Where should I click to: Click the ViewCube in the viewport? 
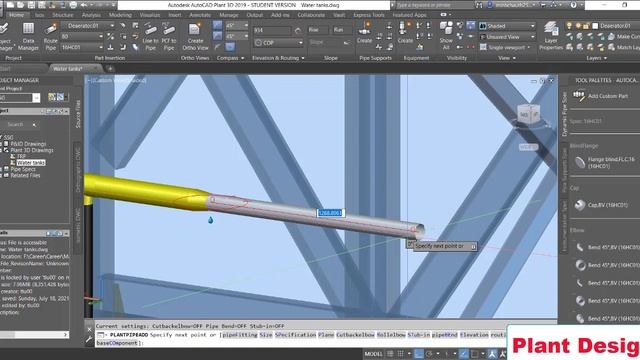(x=529, y=114)
